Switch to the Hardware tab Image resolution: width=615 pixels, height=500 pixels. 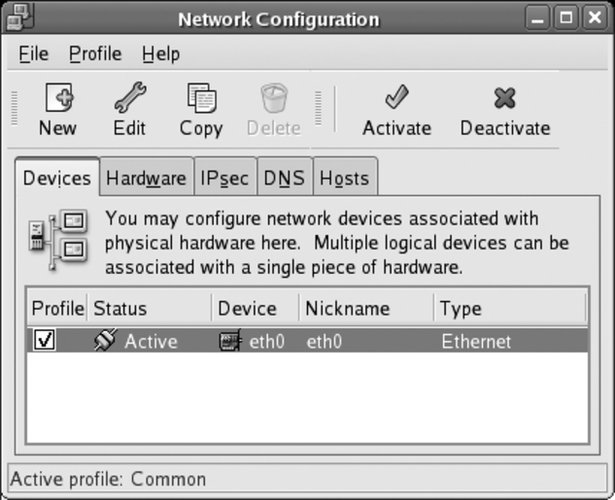pos(146,179)
